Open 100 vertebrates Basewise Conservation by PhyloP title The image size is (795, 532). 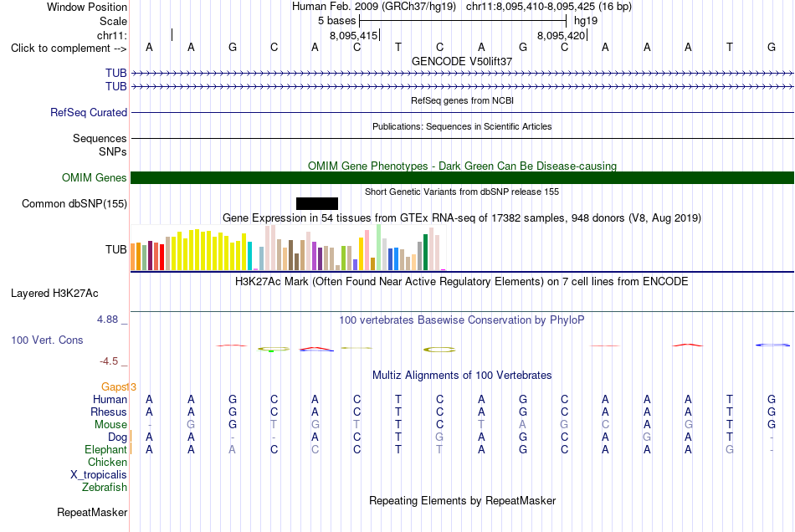[x=462, y=320]
